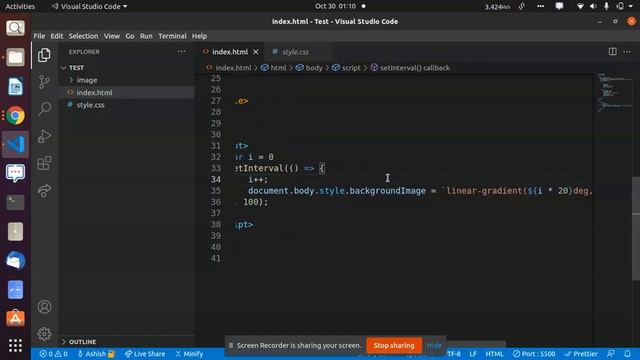640x360 pixels.
Task: Click Prettier in the status bar
Action: tap(581, 354)
